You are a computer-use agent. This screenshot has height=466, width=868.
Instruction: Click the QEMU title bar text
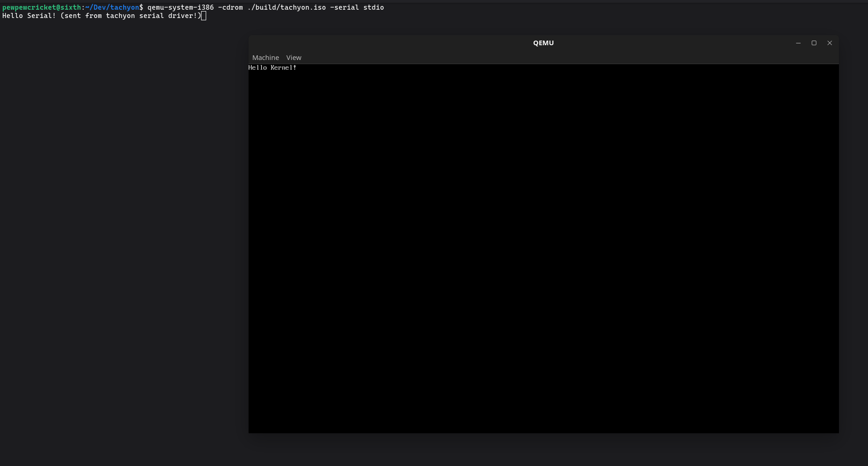pyautogui.click(x=543, y=43)
